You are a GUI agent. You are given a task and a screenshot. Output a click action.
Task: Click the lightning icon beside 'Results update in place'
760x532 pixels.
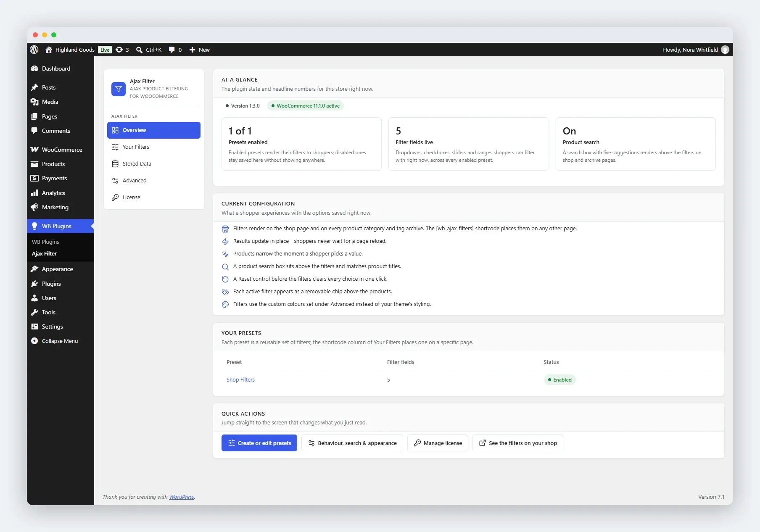[225, 241]
